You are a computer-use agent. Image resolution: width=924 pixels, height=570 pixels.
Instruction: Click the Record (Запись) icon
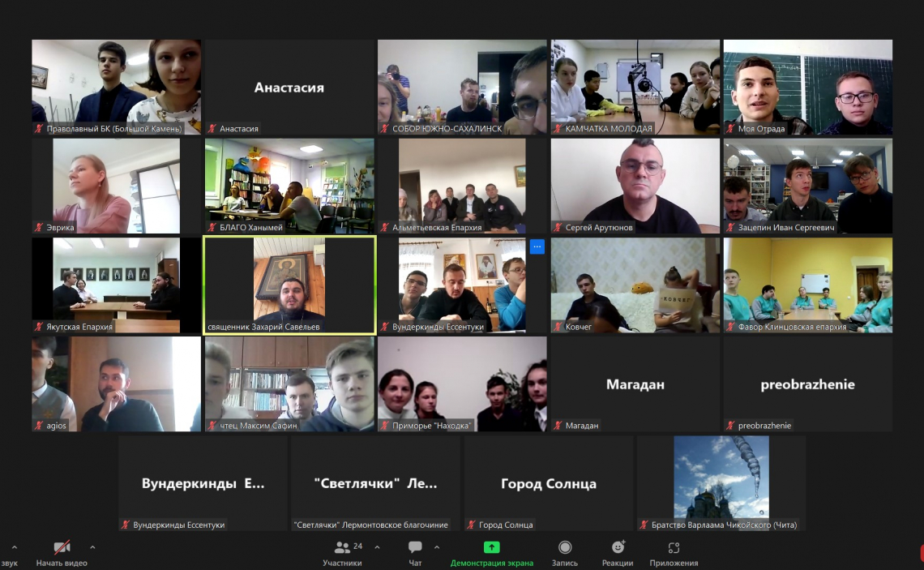tap(565, 547)
